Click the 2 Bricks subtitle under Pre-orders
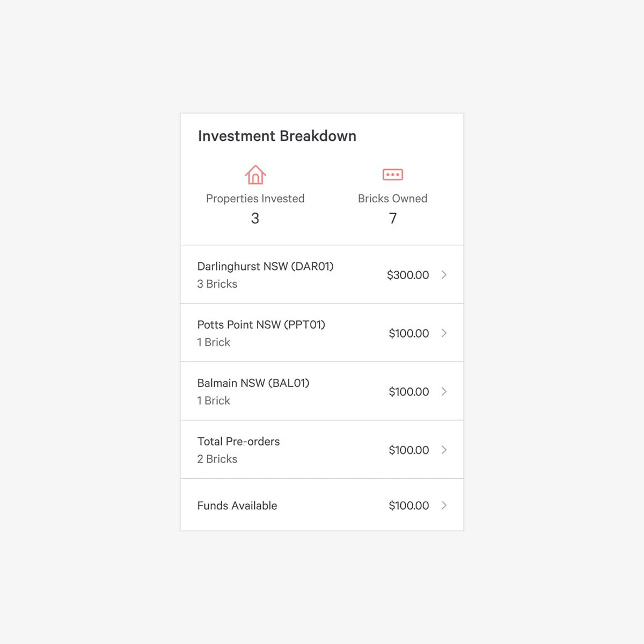The image size is (644, 644). (x=217, y=459)
